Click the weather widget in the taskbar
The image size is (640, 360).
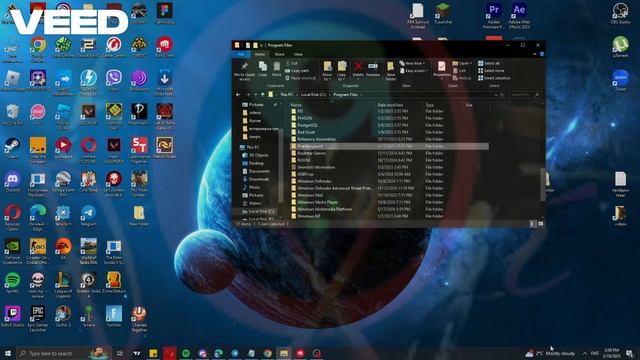[x=550, y=353]
